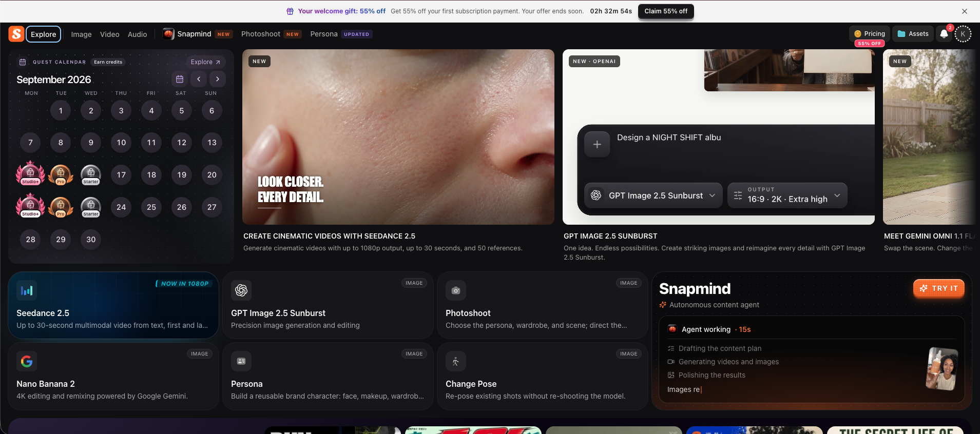Open Photoshoot in the nav bar
The image size is (980, 434).
point(271,34)
